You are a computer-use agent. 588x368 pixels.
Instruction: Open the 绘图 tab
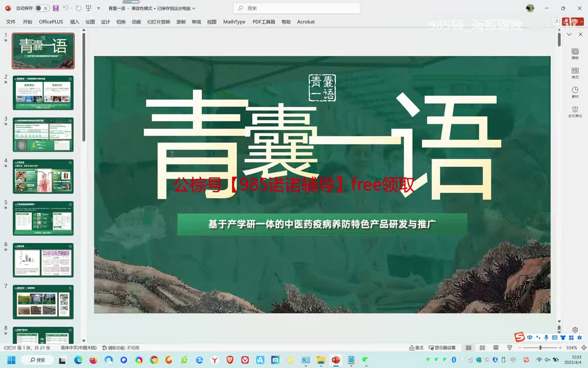tap(90, 22)
